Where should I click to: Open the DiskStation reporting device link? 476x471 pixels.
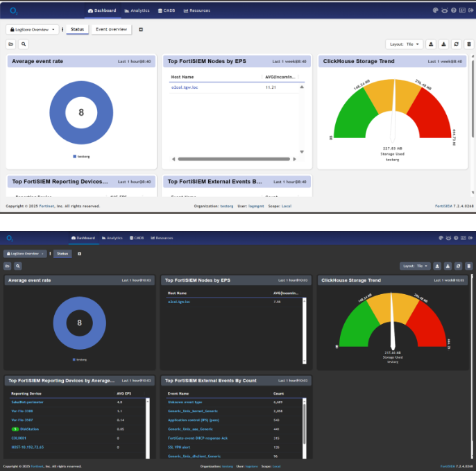[29, 429]
